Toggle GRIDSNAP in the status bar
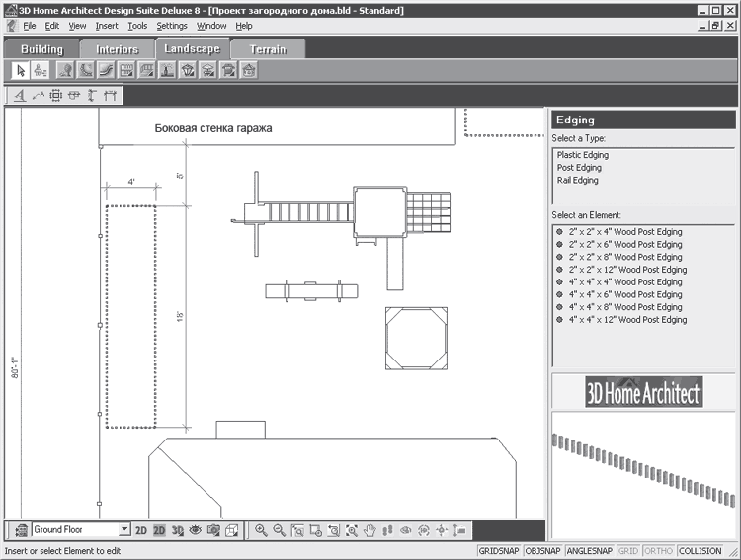 [x=499, y=551]
